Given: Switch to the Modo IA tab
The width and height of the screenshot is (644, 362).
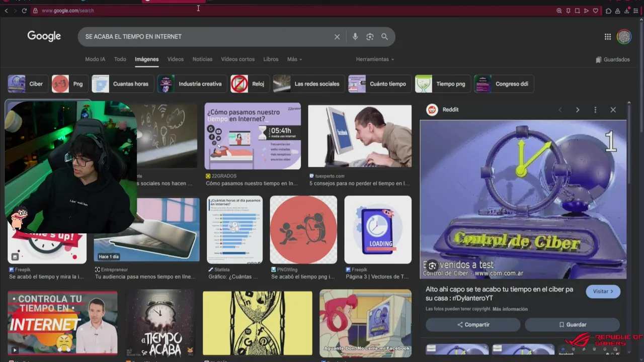Looking at the screenshot, I should point(95,59).
